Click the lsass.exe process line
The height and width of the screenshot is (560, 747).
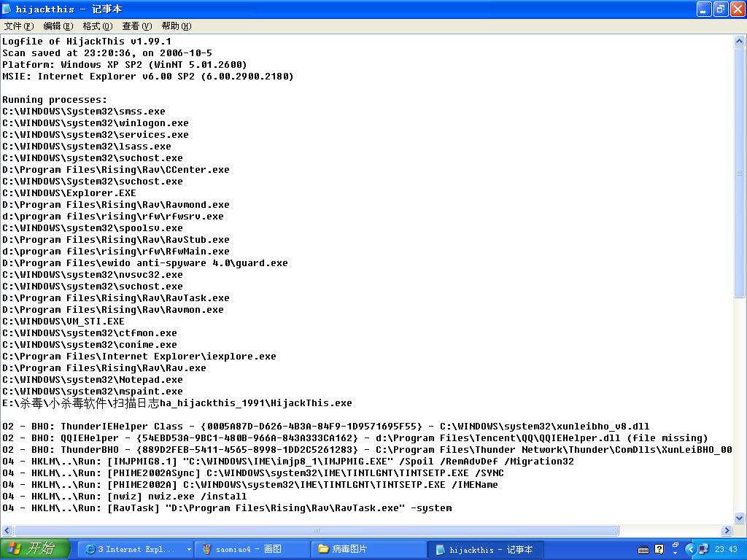click(x=87, y=146)
